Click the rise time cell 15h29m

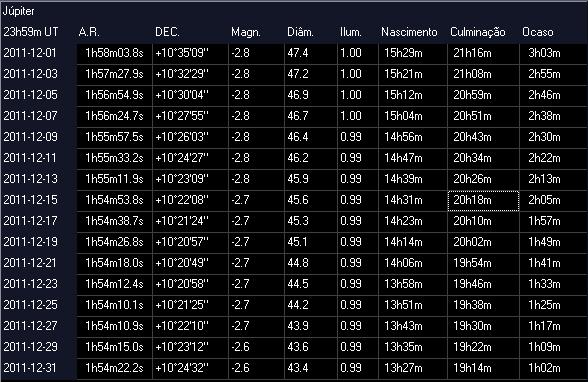pos(413,53)
